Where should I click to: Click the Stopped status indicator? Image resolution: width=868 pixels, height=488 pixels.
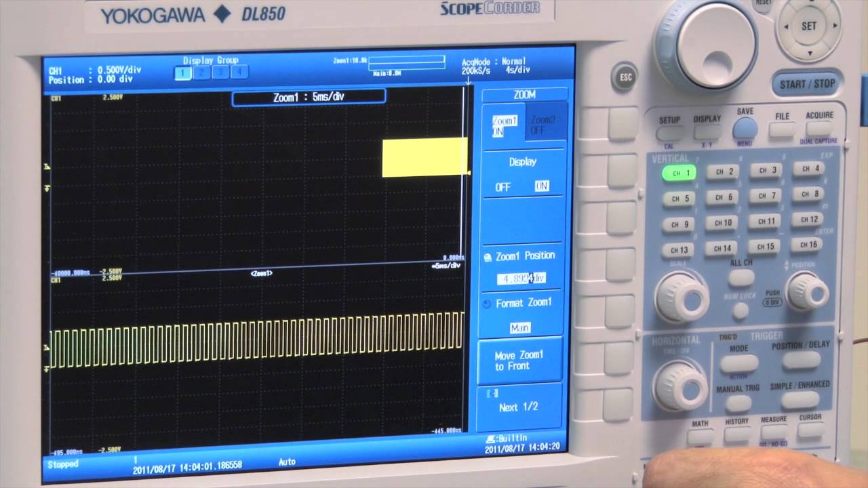tap(63, 464)
